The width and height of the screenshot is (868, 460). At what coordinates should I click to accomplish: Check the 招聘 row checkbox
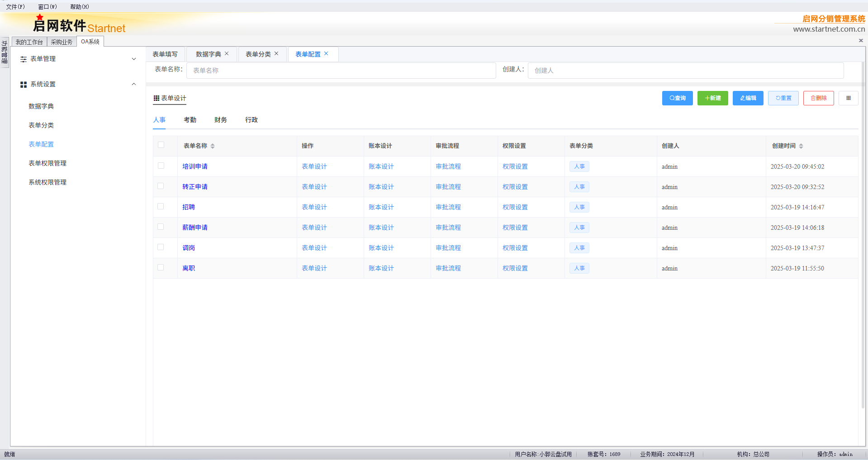(161, 206)
